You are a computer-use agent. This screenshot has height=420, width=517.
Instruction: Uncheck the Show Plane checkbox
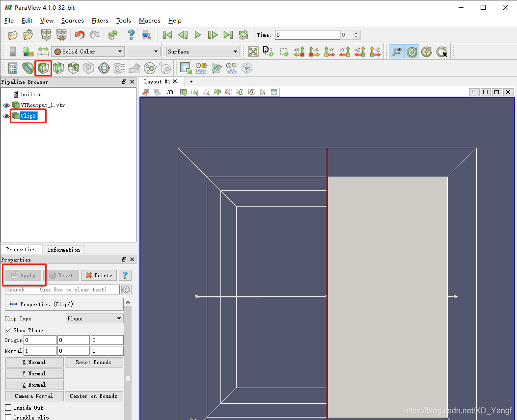[8, 330]
